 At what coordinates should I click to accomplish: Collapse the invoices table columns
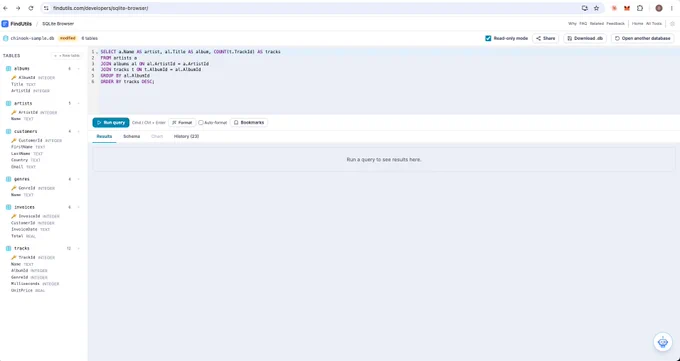pos(78,207)
